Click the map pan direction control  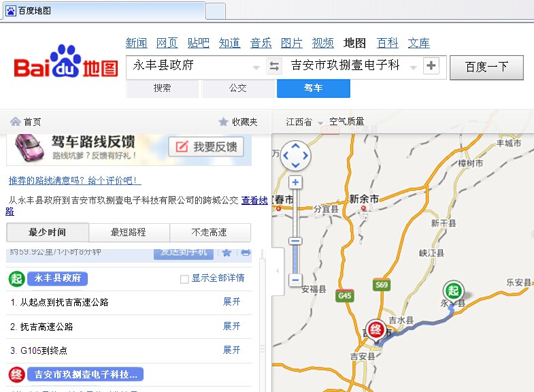coord(295,156)
